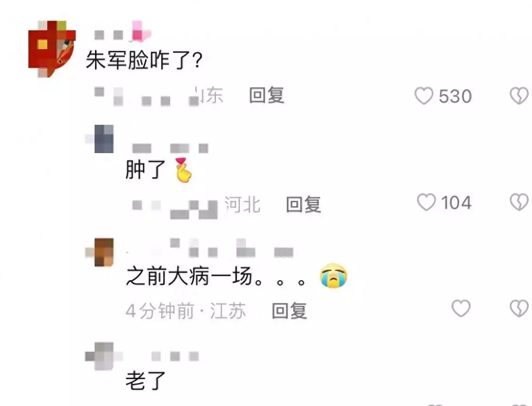Open the red avatar of first commenter
This screenshot has width=532, height=406.
(52, 49)
